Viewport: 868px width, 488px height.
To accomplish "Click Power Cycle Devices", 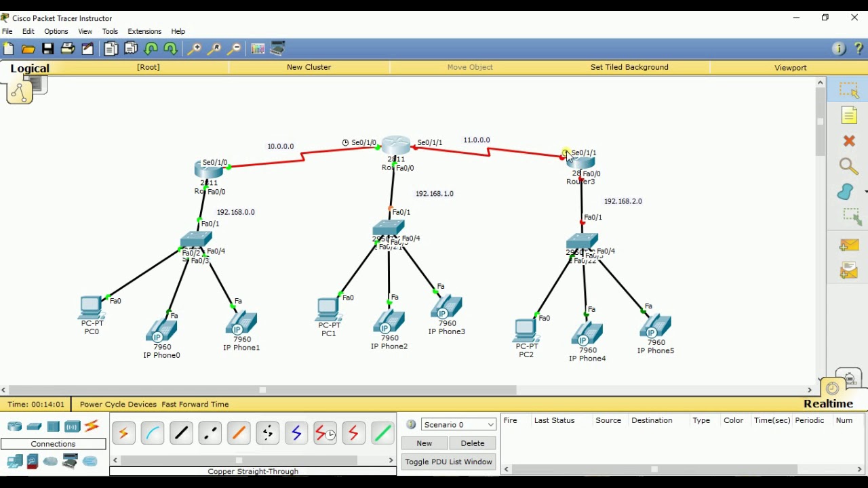I will coord(118,405).
